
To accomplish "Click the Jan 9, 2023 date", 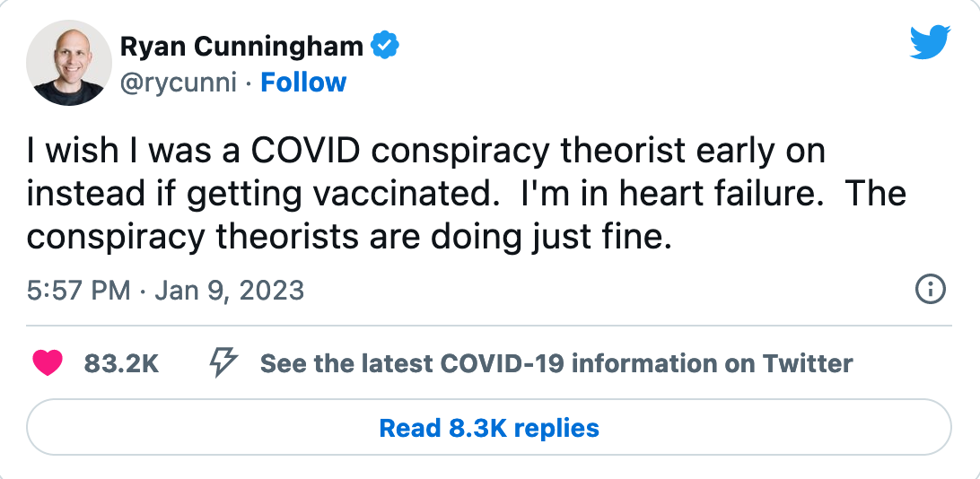I will point(229,291).
